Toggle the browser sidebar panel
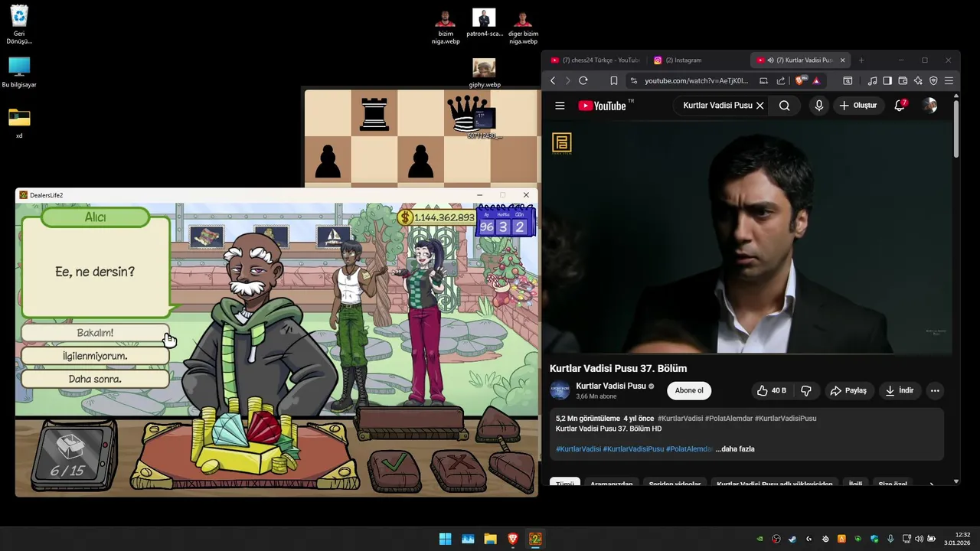The height and width of the screenshot is (551, 980). 887,80
